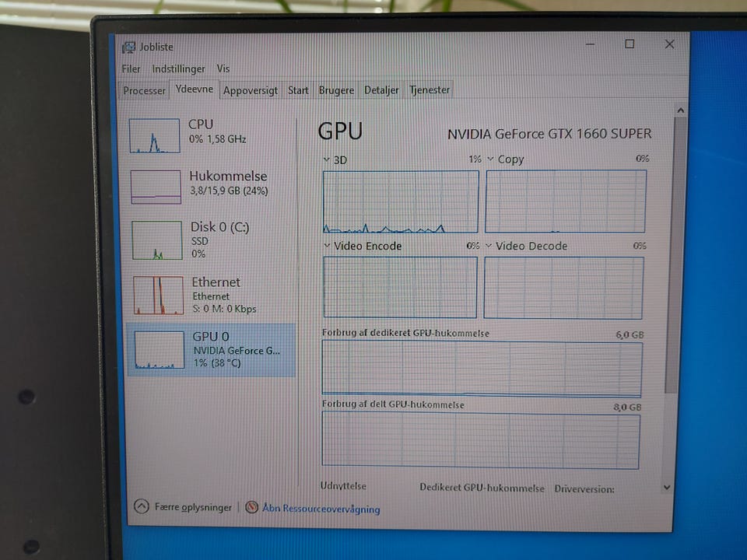747x560 pixels.
Task: Select the GPU 0 graph thumbnail
Action: 159,350
